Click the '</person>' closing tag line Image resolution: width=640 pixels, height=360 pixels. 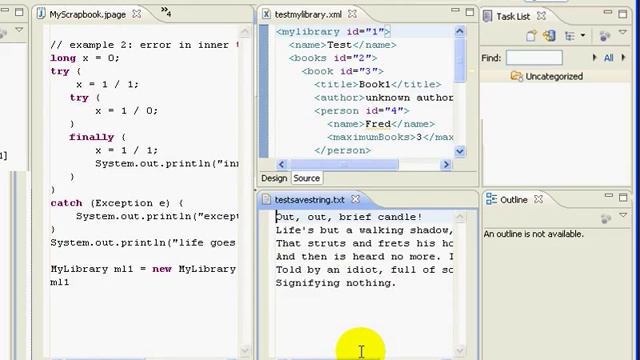[342, 150]
